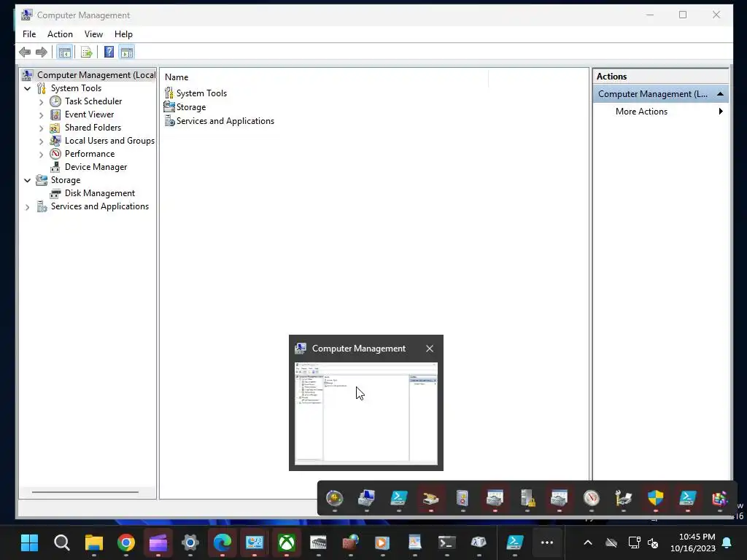Select Task Scheduler in the tree
This screenshot has height=560, width=747.
click(93, 101)
